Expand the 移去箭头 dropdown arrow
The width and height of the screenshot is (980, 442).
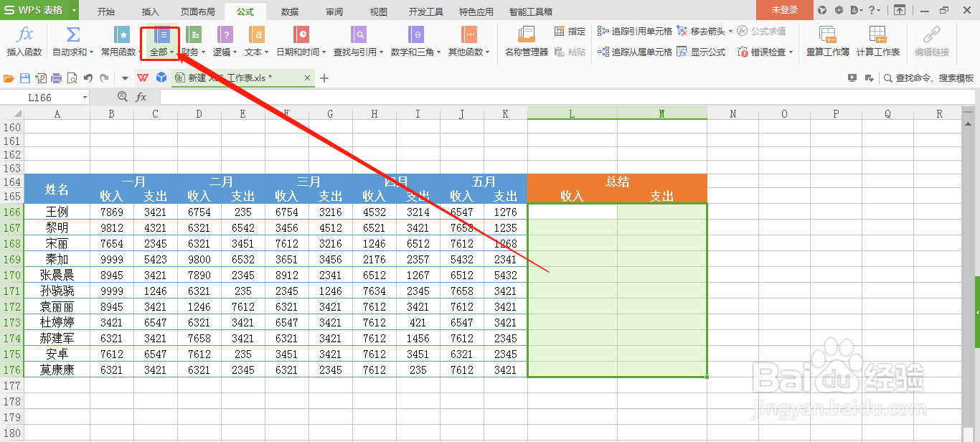pyautogui.click(x=731, y=32)
